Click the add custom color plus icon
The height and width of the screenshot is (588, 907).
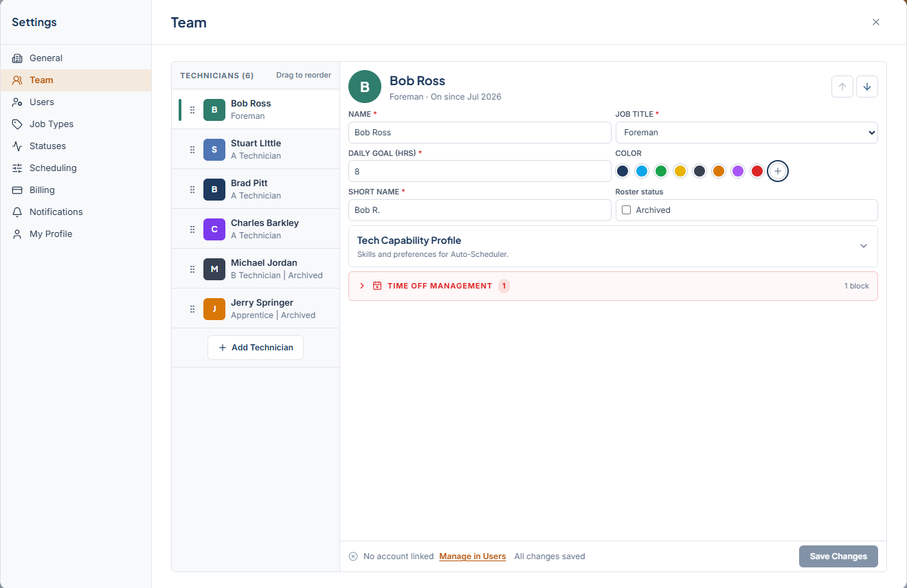tap(778, 171)
